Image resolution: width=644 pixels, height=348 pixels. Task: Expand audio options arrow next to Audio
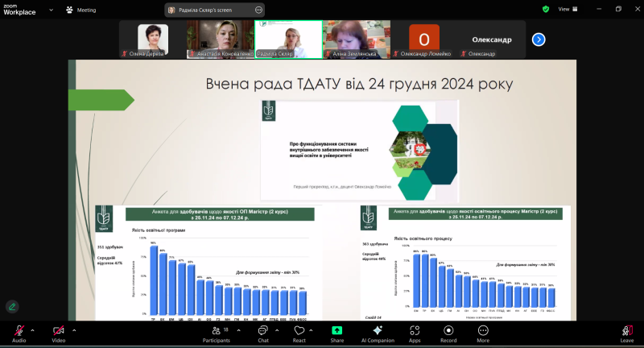coord(33,330)
